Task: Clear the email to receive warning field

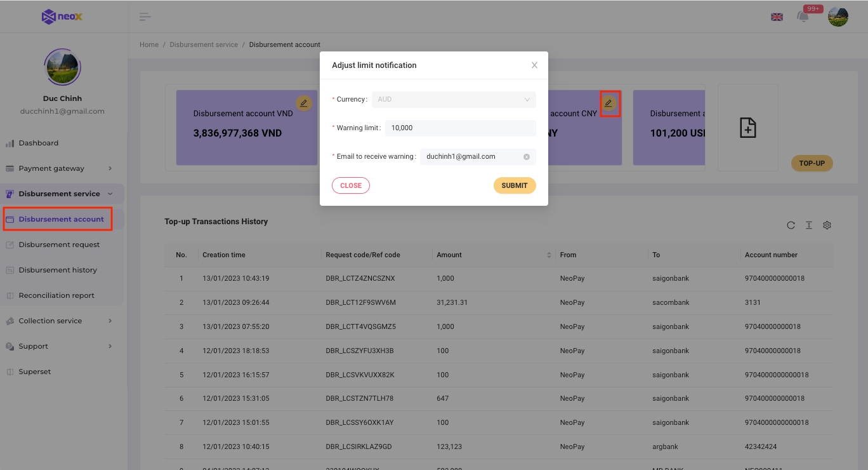Action: coord(527,157)
